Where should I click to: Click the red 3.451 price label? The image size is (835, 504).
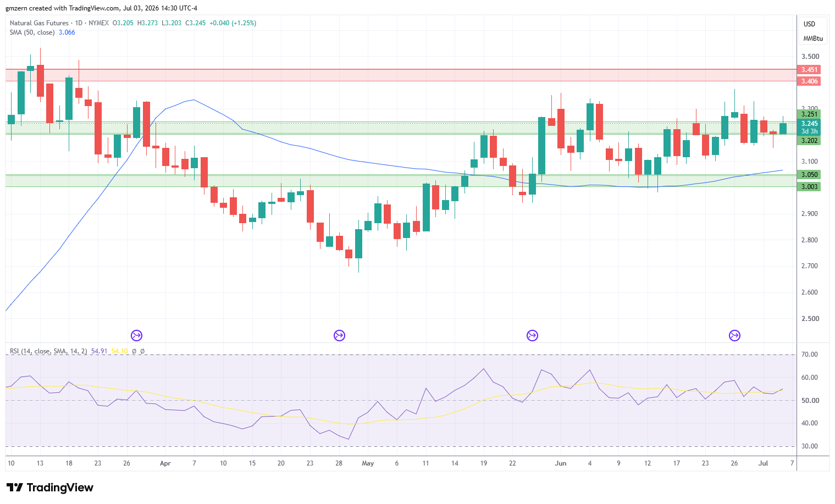tap(809, 70)
